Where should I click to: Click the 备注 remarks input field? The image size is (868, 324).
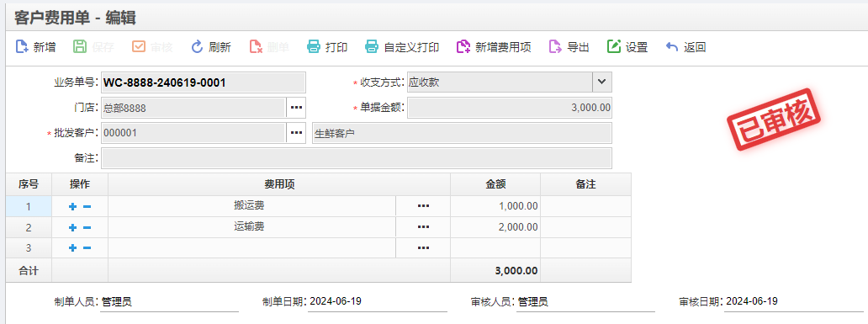pyautogui.click(x=357, y=158)
